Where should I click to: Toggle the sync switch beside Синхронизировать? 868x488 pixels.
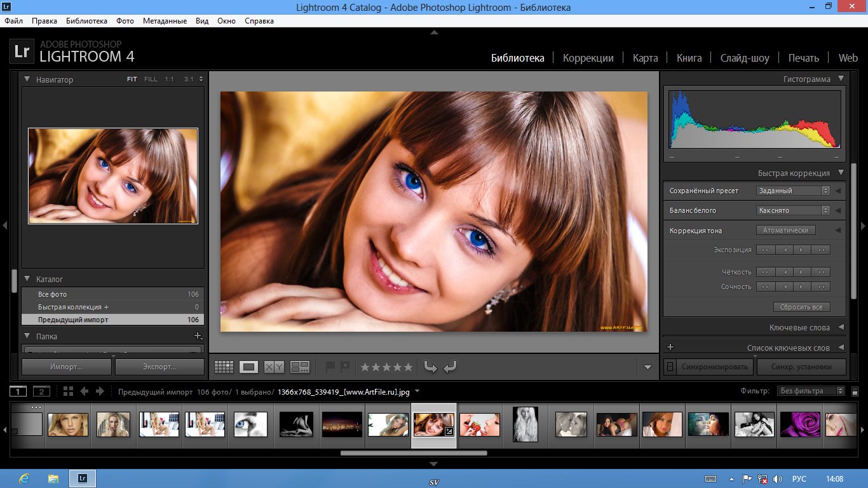click(x=669, y=367)
